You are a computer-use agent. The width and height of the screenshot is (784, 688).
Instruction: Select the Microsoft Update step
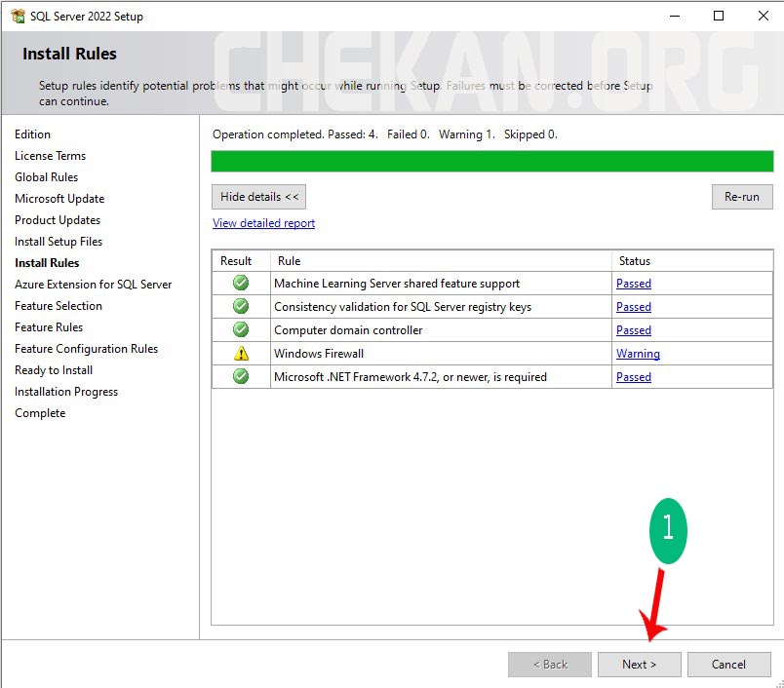pyautogui.click(x=59, y=199)
